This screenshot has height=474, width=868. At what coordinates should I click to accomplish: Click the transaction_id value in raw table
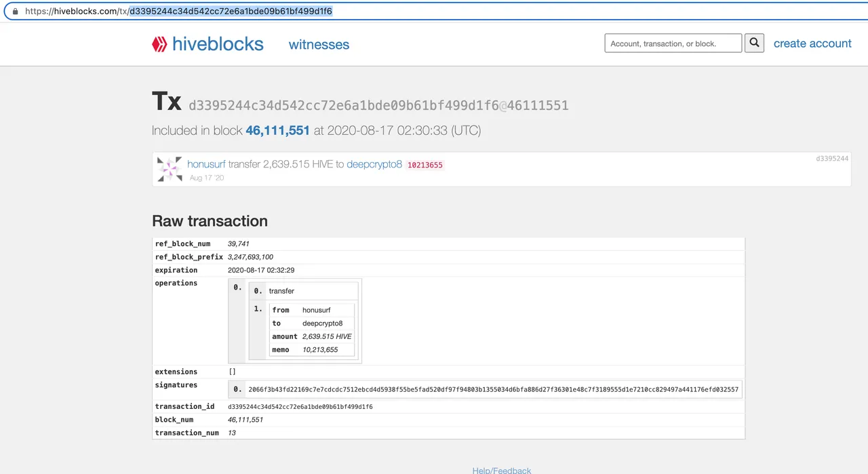coord(300,407)
